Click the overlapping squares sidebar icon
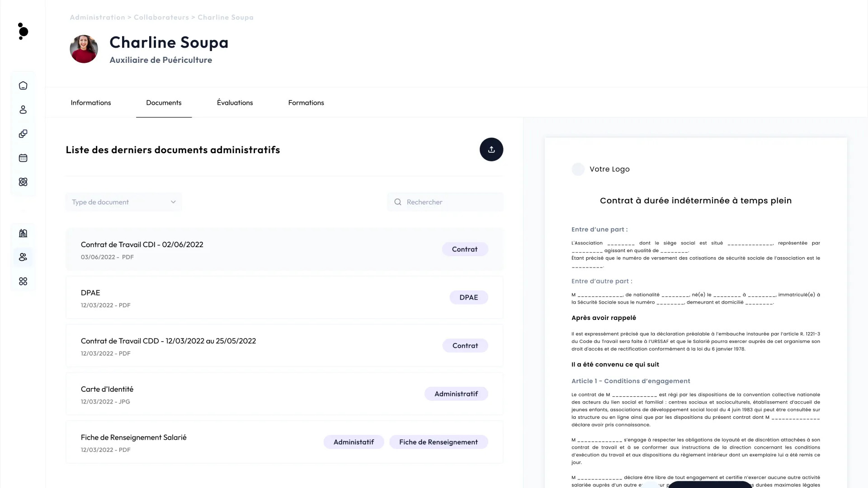 pos(23,134)
